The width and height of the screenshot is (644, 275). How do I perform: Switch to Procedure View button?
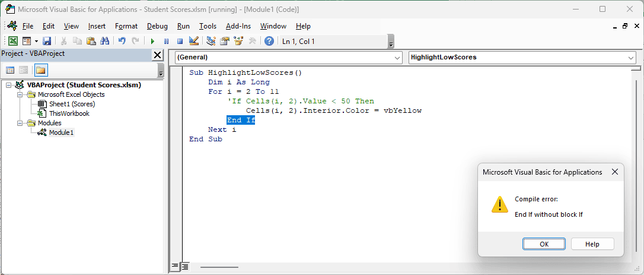[x=174, y=267]
